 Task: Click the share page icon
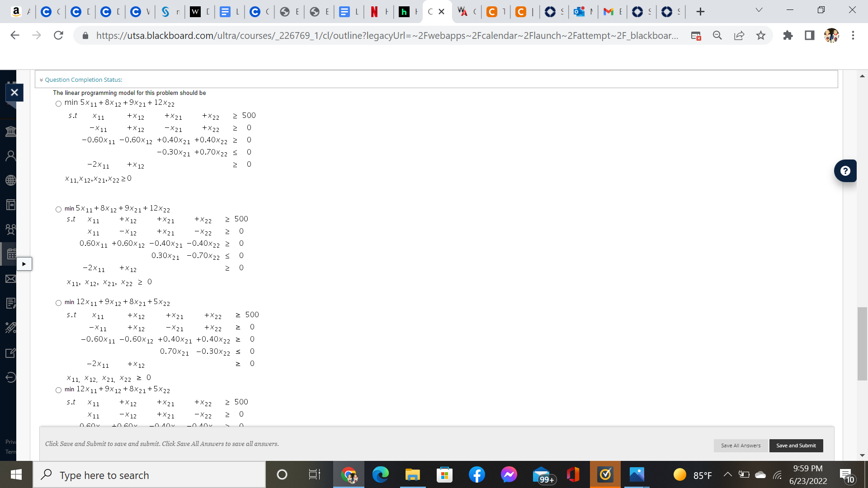(739, 35)
